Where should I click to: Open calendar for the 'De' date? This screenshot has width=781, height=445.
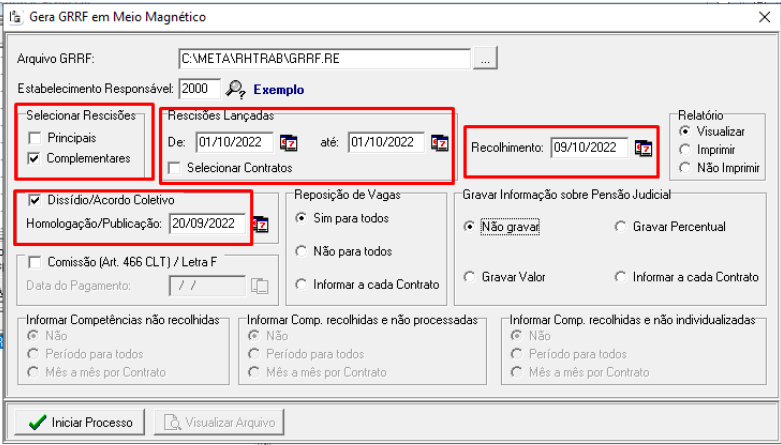[288, 143]
